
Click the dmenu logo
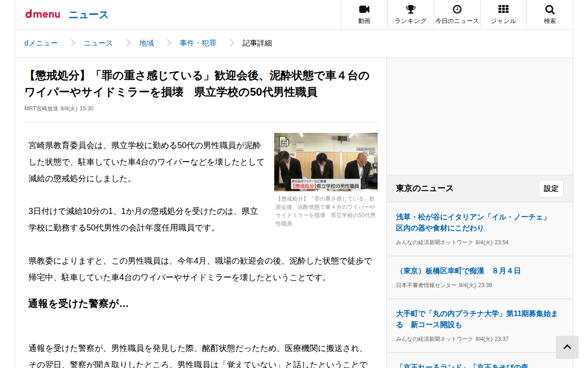43,14
